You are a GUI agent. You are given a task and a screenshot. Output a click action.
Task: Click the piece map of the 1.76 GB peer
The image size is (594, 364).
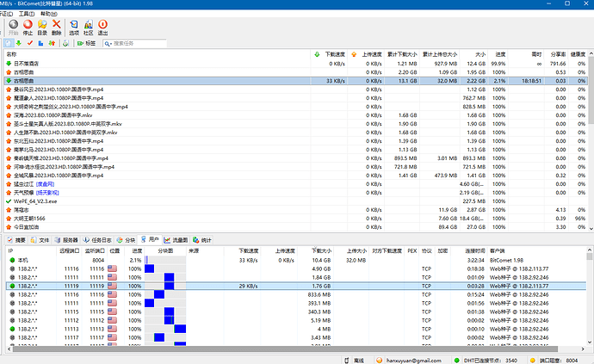point(165,286)
